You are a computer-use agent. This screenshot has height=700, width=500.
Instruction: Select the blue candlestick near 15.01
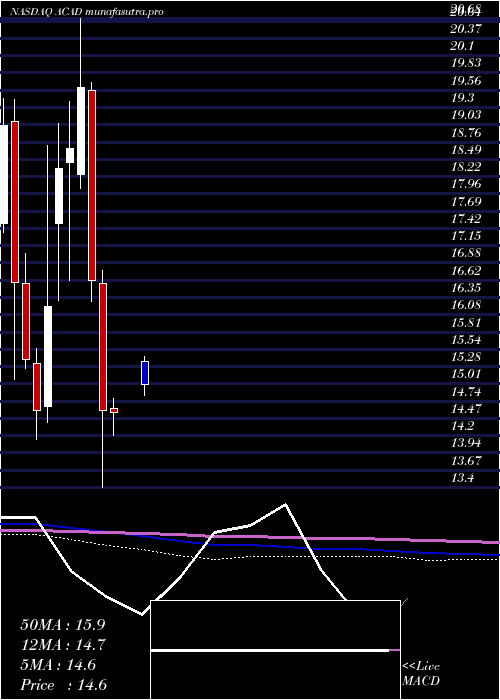tap(145, 373)
